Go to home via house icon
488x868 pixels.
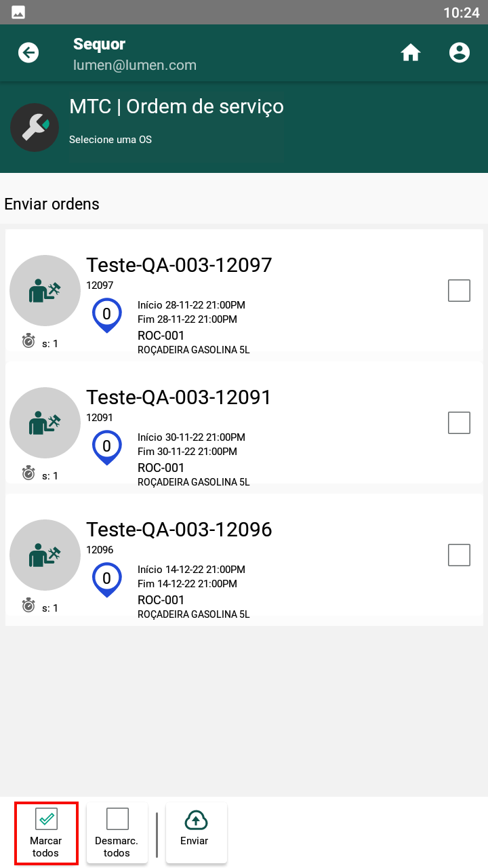click(x=411, y=53)
